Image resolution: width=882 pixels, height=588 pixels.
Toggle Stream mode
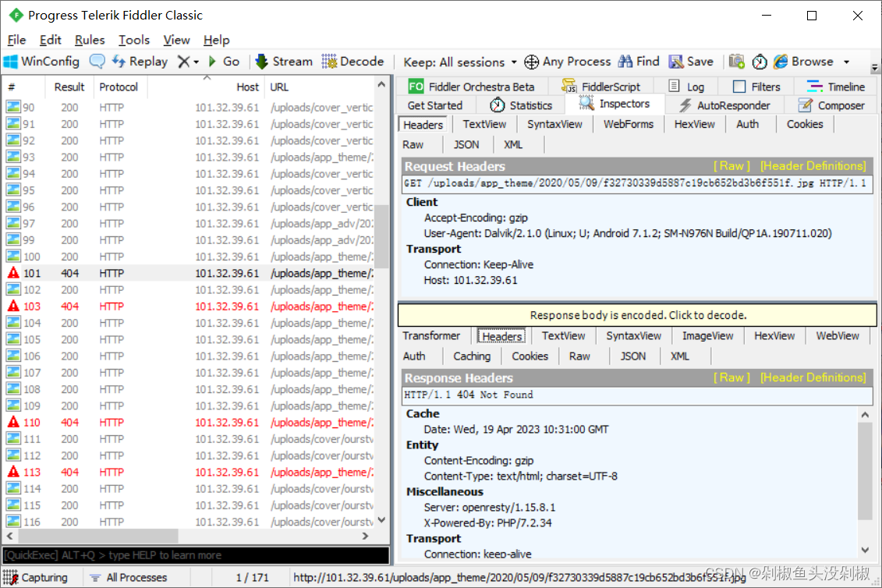click(284, 62)
